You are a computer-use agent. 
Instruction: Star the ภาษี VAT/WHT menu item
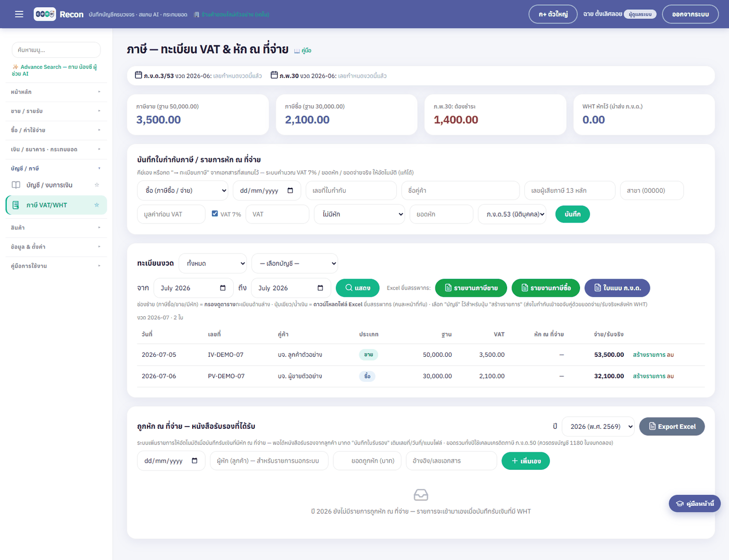tap(97, 205)
